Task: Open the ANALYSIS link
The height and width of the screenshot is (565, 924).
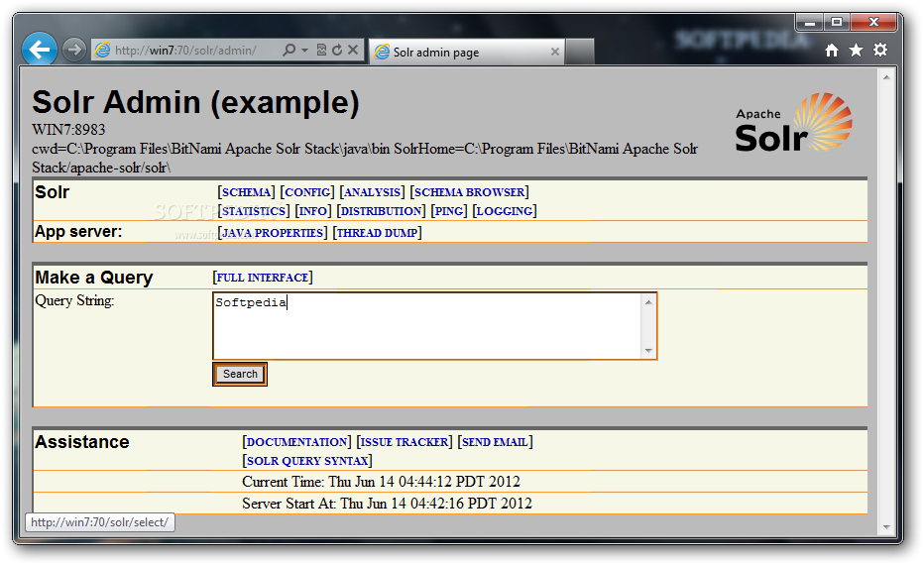Action: (x=372, y=192)
